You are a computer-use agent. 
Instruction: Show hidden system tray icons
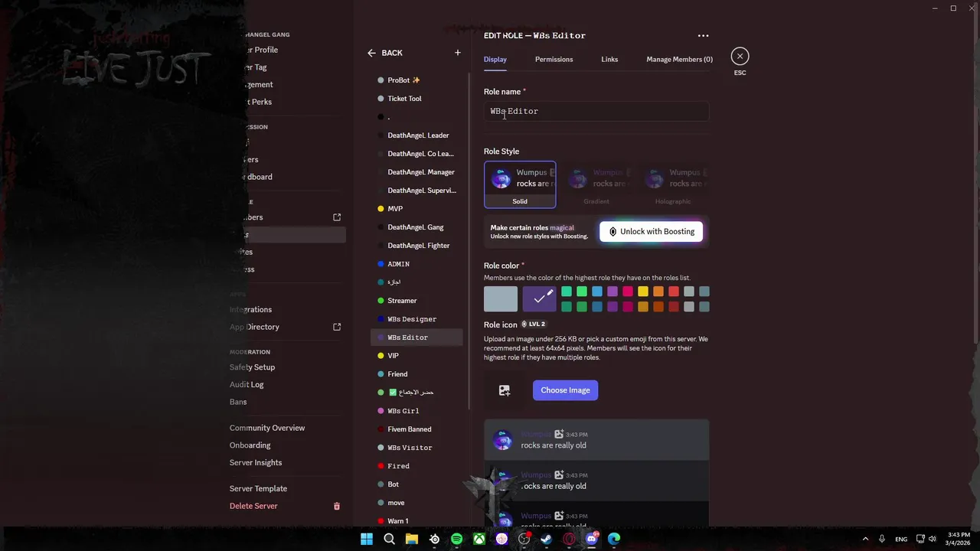(866, 539)
